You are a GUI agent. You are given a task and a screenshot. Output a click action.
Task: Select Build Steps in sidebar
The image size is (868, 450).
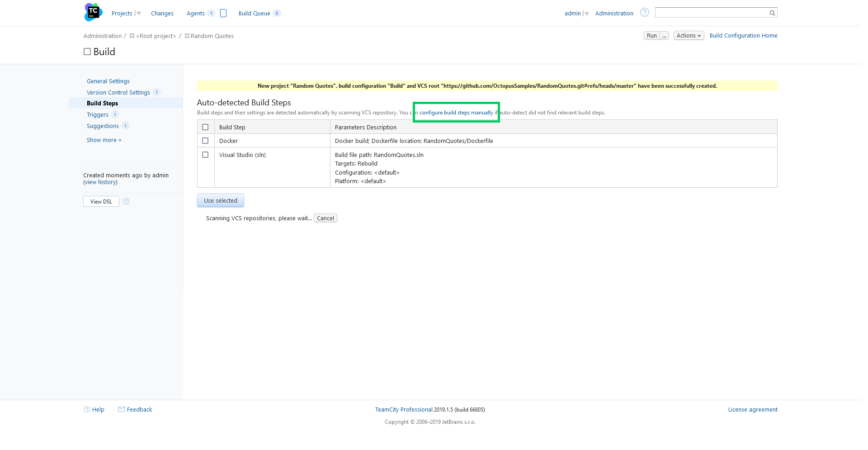[102, 104]
